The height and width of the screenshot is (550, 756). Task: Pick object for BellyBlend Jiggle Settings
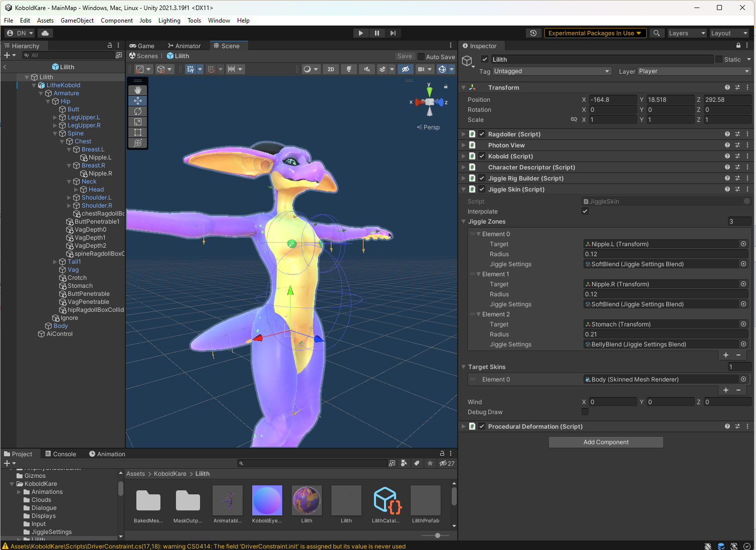point(743,344)
